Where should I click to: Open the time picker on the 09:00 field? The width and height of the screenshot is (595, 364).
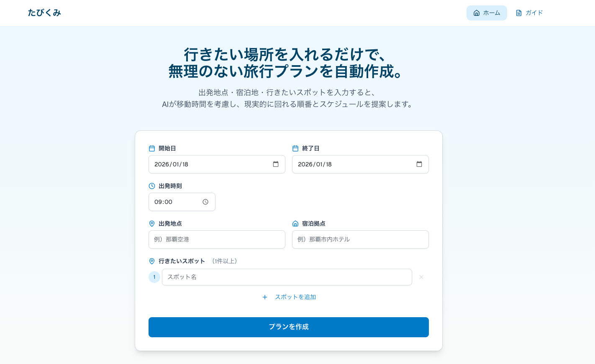click(205, 201)
